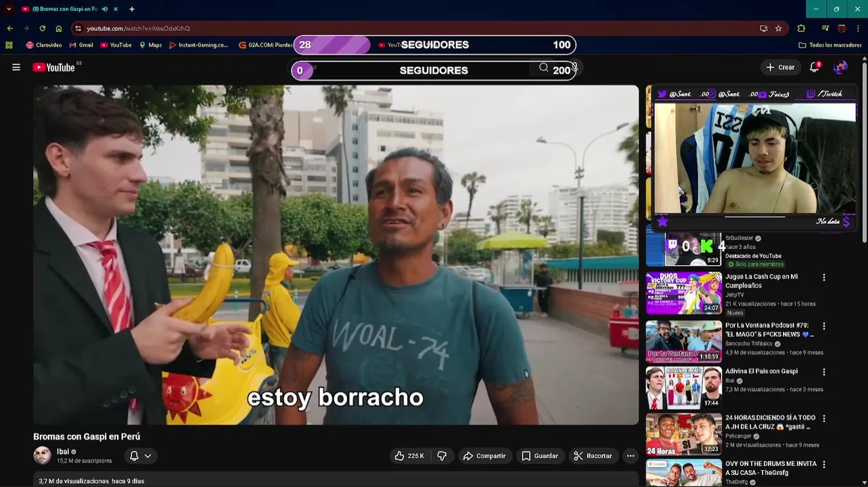868x487 pixels.
Task: Open the Ibai channel name link
Action: pos(63,452)
